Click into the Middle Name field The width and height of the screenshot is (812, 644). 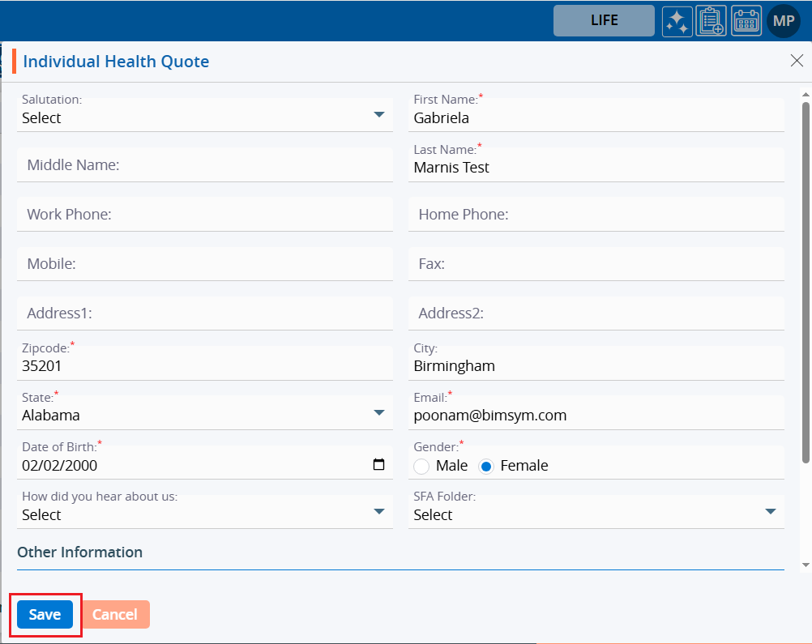click(x=204, y=165)
